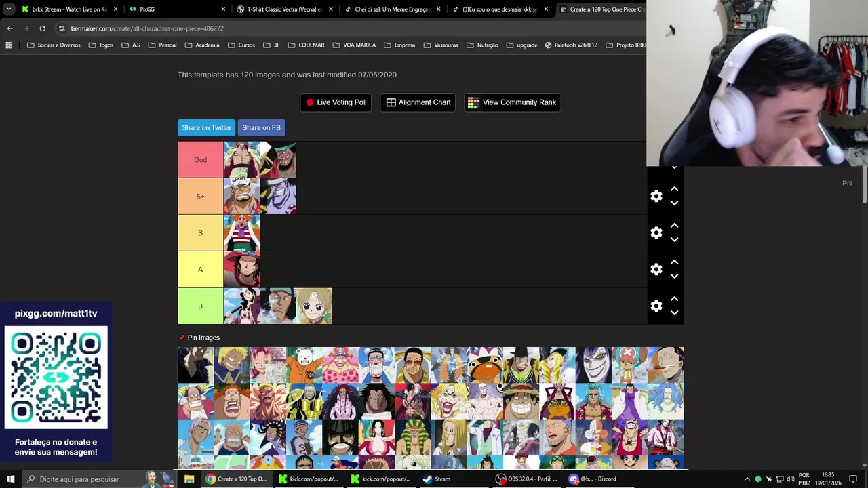Pick the Whitebeard image in God tier

pos(241,160)
